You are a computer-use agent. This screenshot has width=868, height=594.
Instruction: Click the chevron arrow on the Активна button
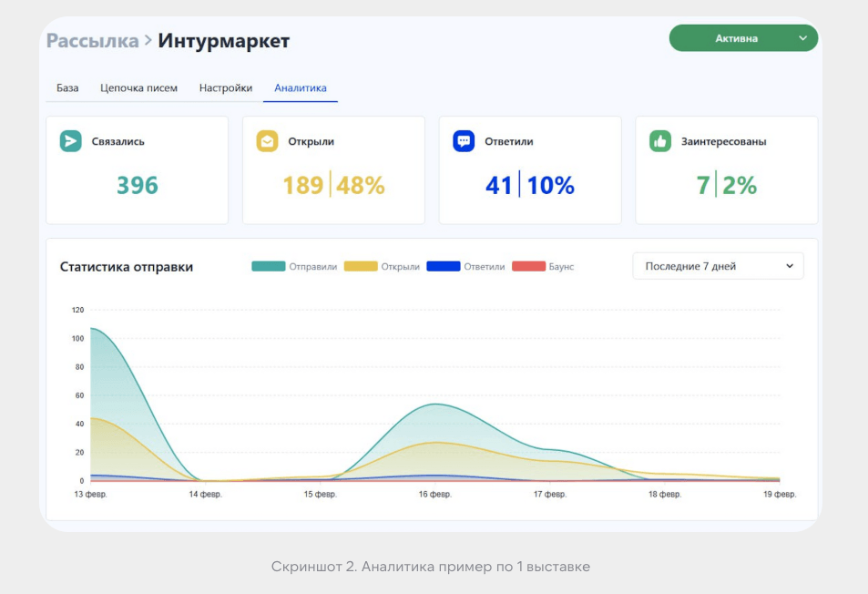pos(802,38)
